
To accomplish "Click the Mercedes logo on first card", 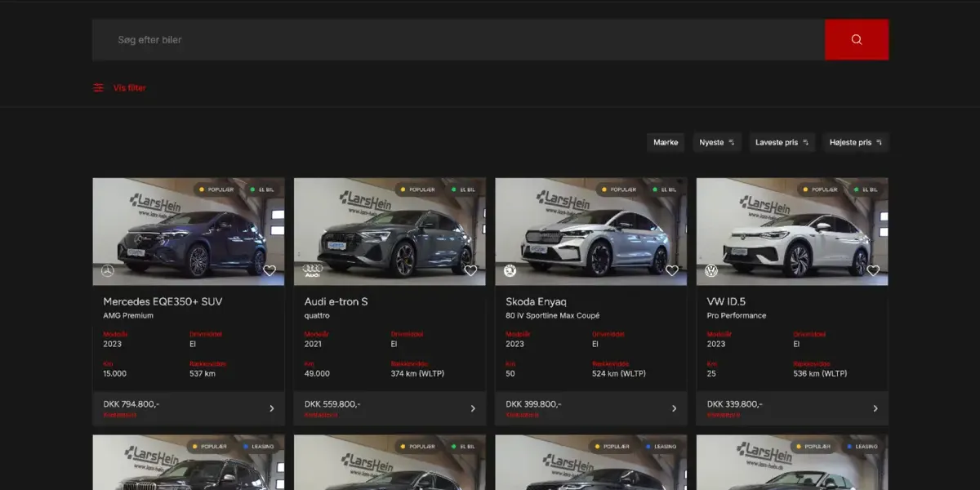I will point(107,270).
